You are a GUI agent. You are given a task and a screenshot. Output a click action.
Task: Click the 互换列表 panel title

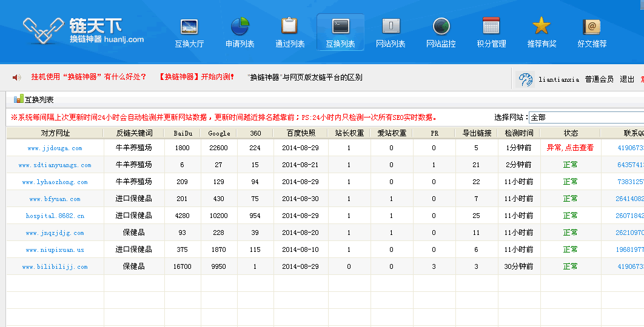point(39,100)
